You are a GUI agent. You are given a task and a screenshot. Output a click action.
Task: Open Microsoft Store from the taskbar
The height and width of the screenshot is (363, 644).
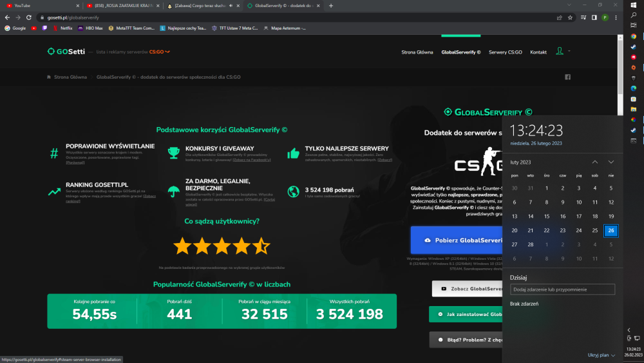click(633, 99)
